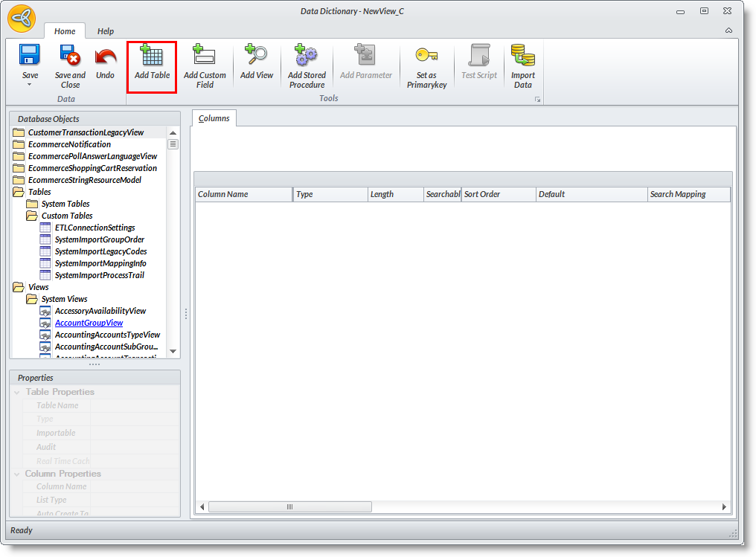Click the Save and Close icon
This screenshot has width=756, height=557.
tap(70, 57)
